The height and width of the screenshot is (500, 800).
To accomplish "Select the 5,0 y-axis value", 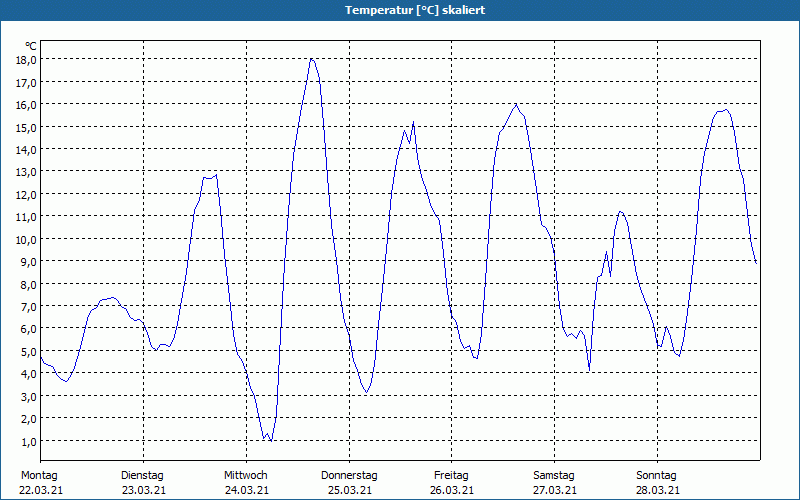I will point(29,351).
